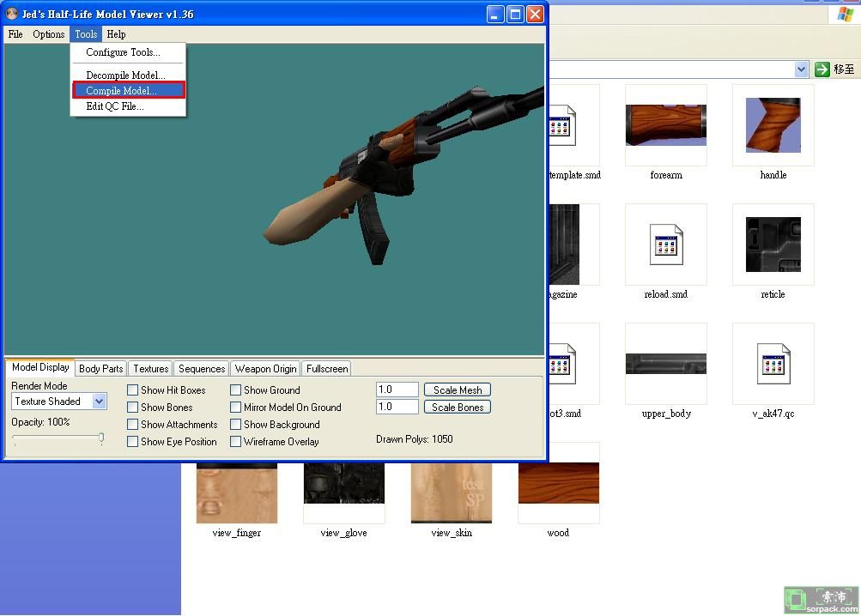Screen dimensions: 861x616
Task: Click the Tools menu
Action: (x=86, y=34)
